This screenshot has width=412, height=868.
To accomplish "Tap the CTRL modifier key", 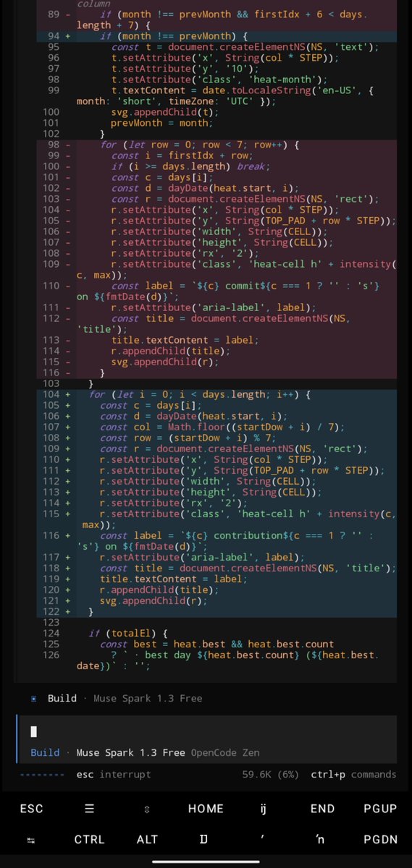I will [89, 840].
